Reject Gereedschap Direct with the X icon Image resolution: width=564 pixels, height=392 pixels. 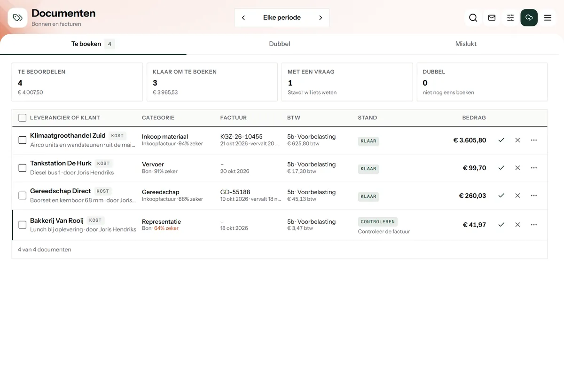(x=517, y=196)
